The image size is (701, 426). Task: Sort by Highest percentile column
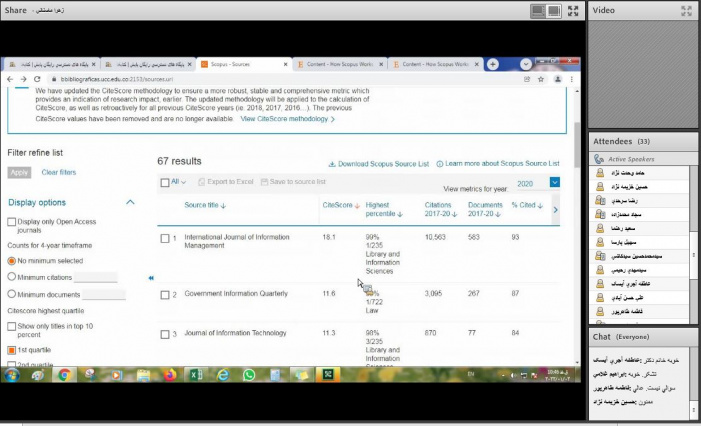point(384,209)
